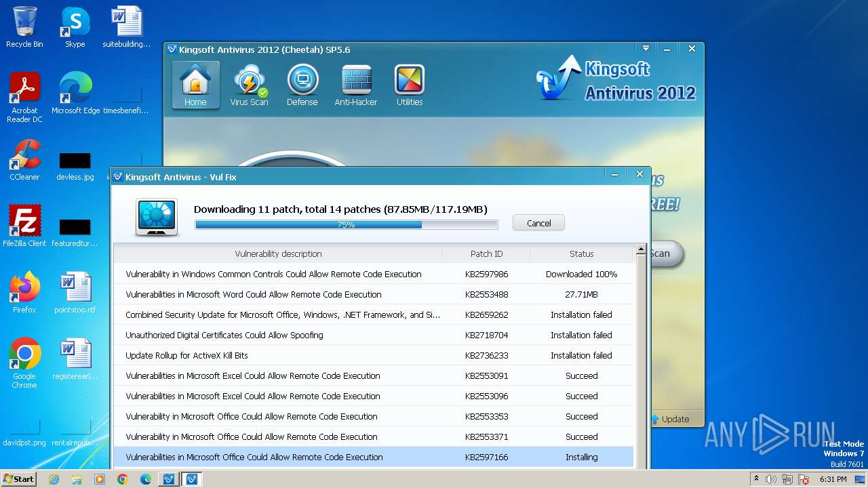Sort by Patch ID column header
The image size is (868, 488).
487,253
